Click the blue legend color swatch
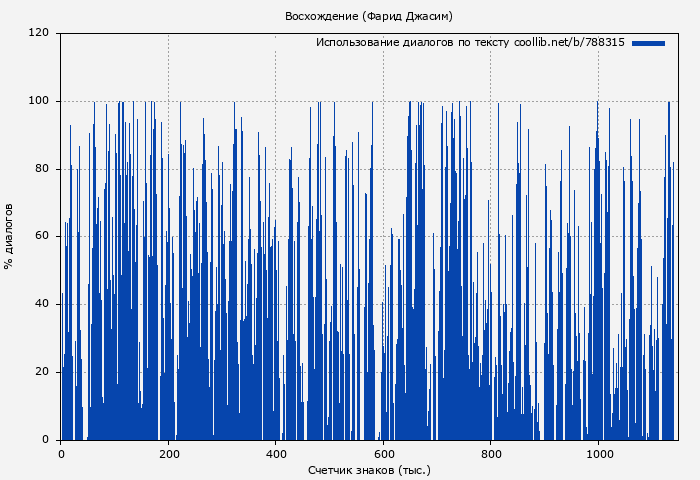This screenshot has height=480, width=700. click(648, 43)
